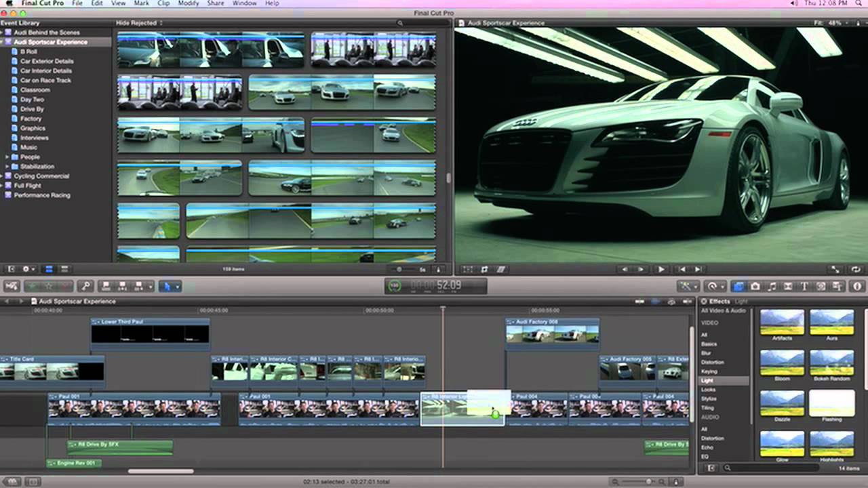The height and width of the screenshot is (488, 868).
Task: Open the viewer in full screen
Action: point(835,269)
